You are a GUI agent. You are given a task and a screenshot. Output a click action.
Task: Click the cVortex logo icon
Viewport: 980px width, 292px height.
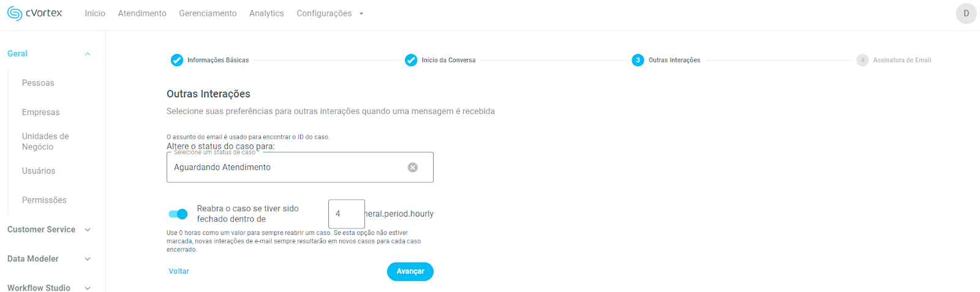pyautogui.click(x=15, y=13)
